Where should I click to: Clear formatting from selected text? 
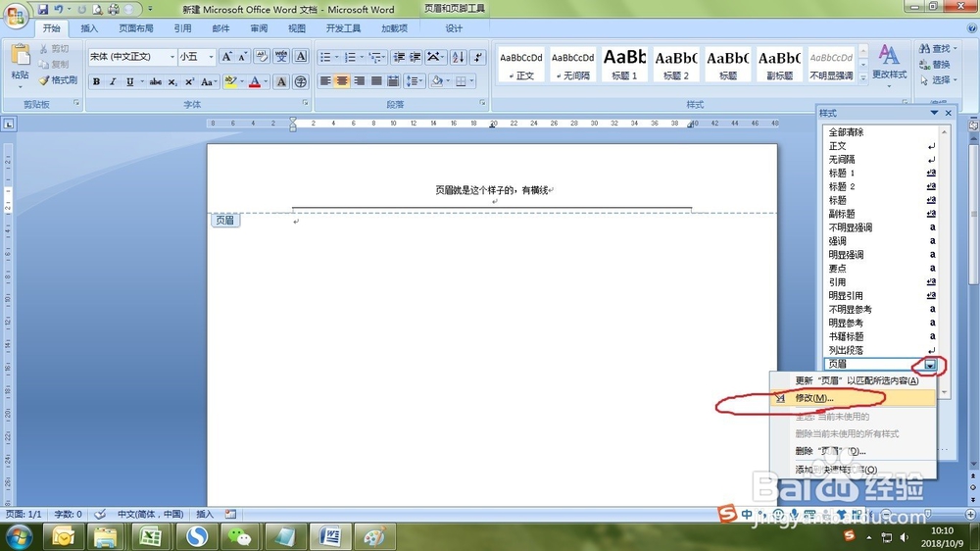click(x=262, y=57)
